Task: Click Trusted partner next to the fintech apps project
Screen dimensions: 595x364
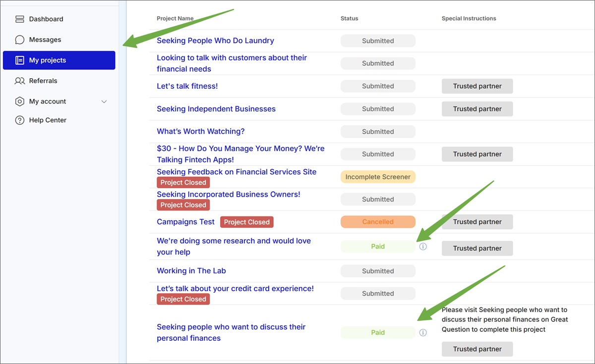Action: 477,154
